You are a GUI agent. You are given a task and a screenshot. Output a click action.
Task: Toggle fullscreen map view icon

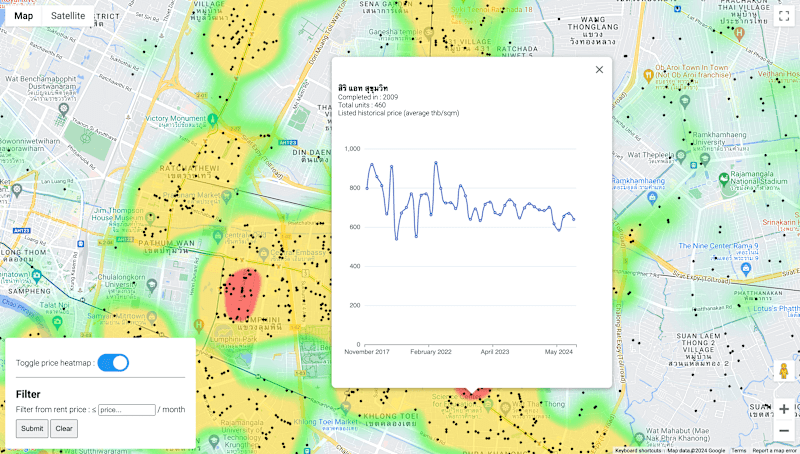pos(784,16)
